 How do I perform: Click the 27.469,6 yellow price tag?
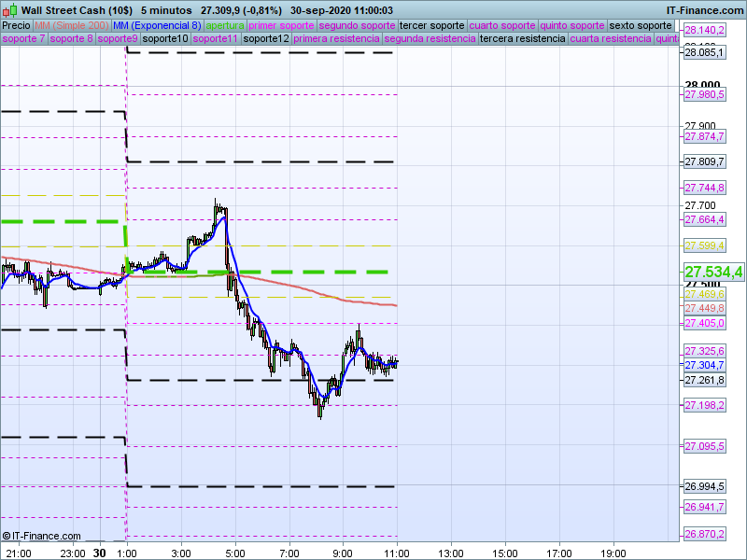[x=705, y=294]
